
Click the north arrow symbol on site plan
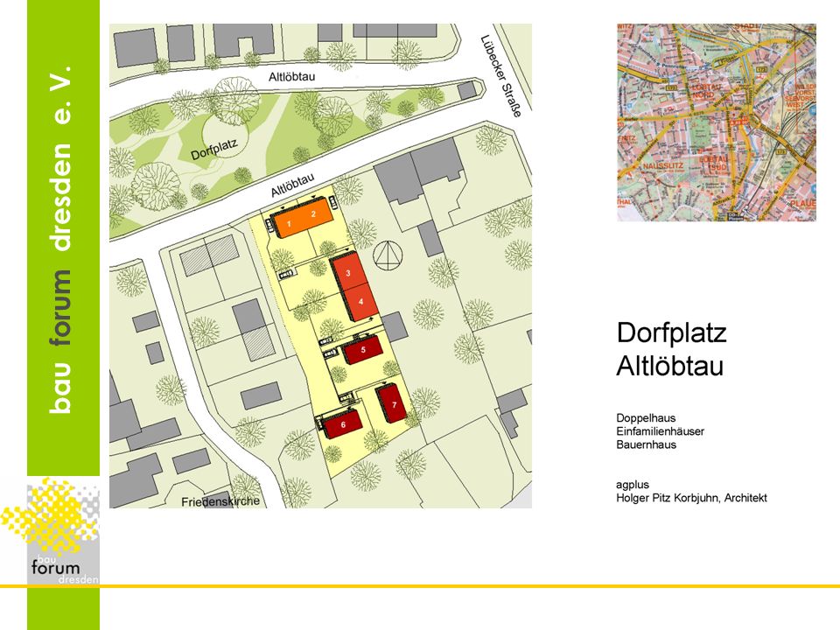388,255
